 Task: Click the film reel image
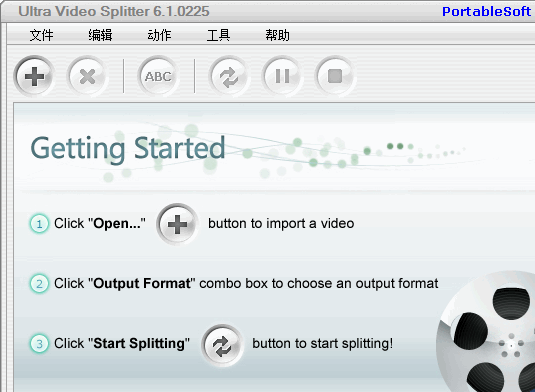click(x=486, y=332)
